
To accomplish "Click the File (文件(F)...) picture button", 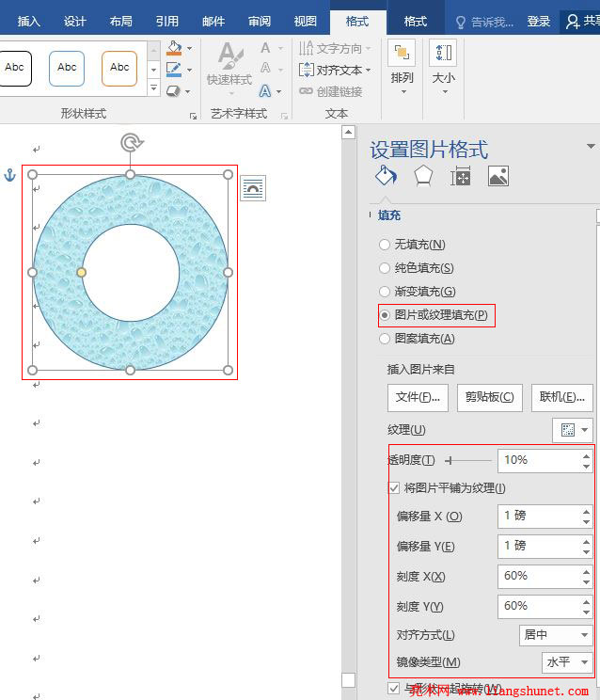I will coord(418,397).
